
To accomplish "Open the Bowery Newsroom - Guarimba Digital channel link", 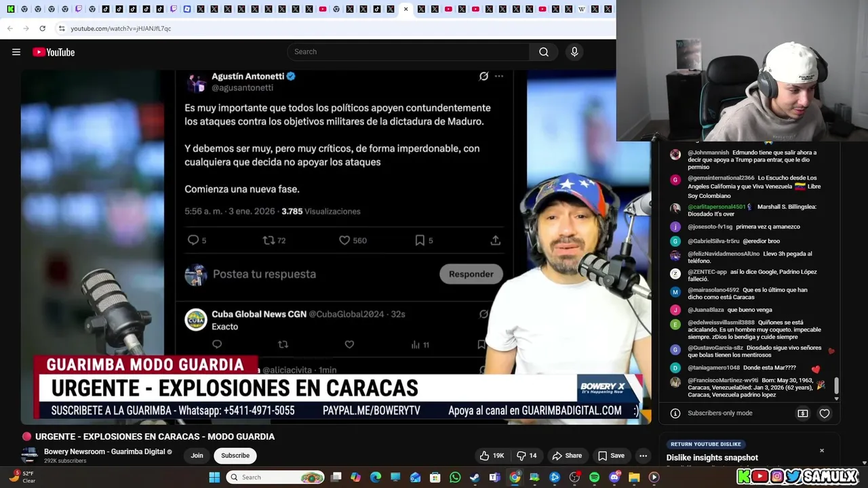I will (x=104, y=451).
